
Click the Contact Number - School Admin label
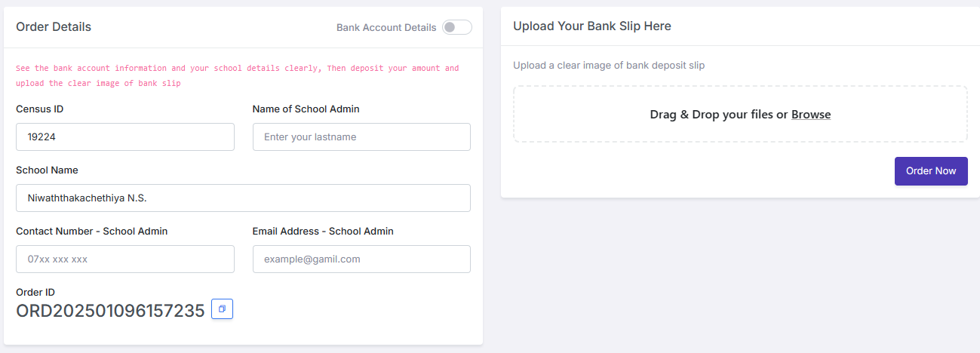[x=91, y=231]
